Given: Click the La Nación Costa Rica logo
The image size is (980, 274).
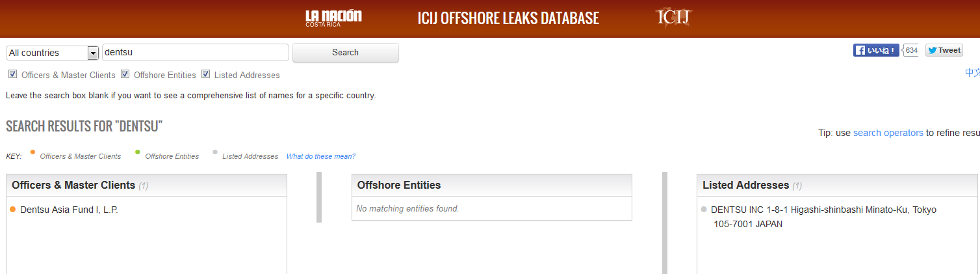Looking at the screenshot, I should (333, 18).
